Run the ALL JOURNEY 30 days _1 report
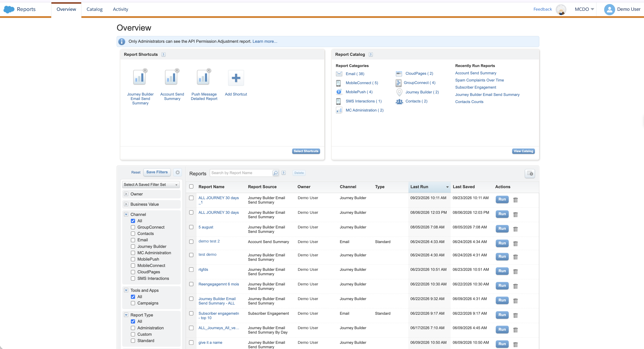The image size is (644, 349). (x=502, y=199)
